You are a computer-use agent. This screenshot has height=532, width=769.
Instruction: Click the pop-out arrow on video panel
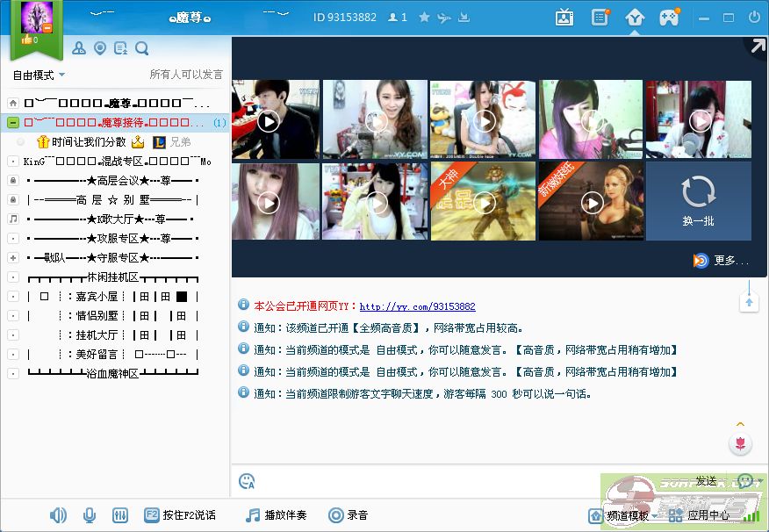pyautogui.click(x=758, y=46)
